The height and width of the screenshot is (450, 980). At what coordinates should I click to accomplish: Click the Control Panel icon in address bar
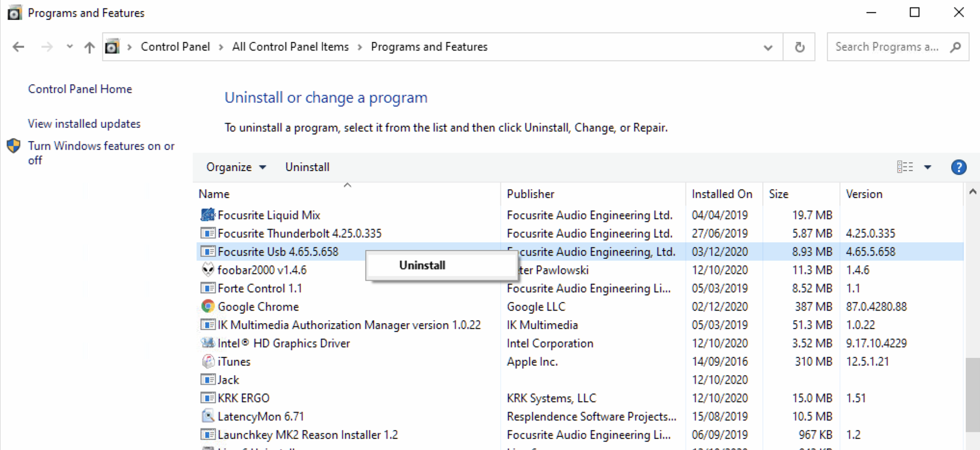[x=112, y=47]
